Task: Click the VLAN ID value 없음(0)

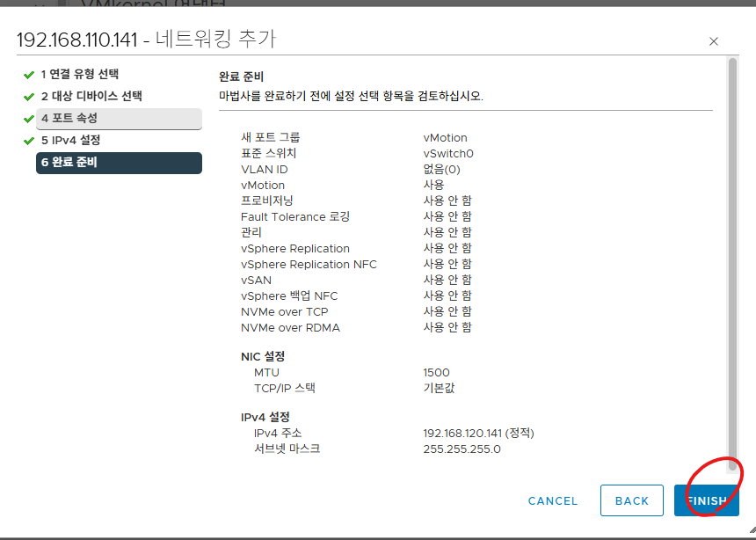Action: tap(441, 170)
